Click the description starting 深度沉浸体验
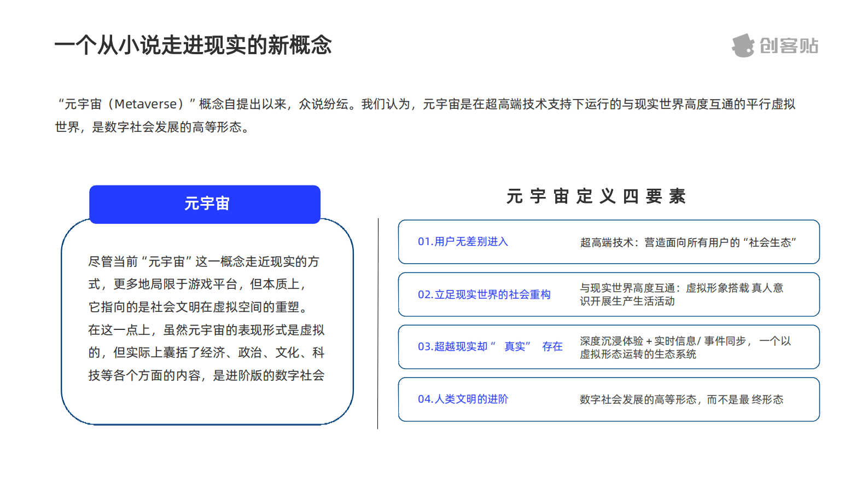Image resolution: width=868 pixels, height=488 pixels. [685, 347]
